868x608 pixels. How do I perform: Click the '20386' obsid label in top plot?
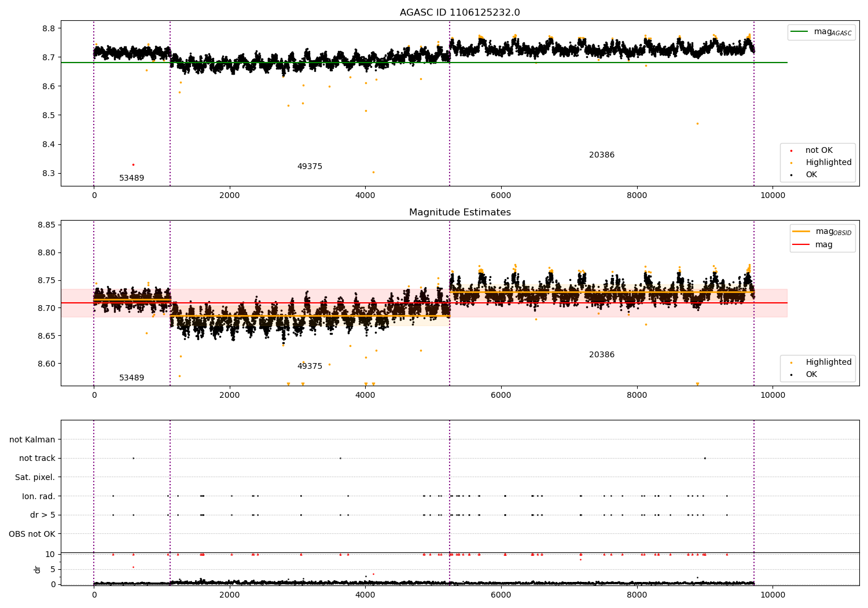pos(602,155)
